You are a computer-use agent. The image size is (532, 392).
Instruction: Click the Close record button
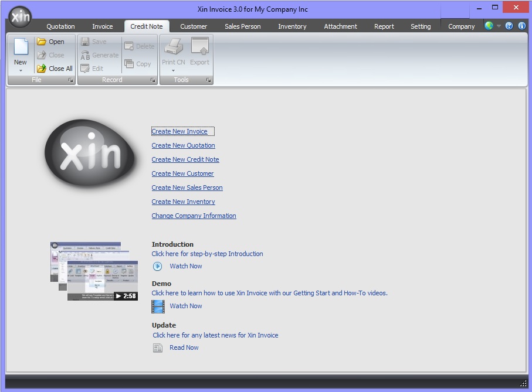50,55
